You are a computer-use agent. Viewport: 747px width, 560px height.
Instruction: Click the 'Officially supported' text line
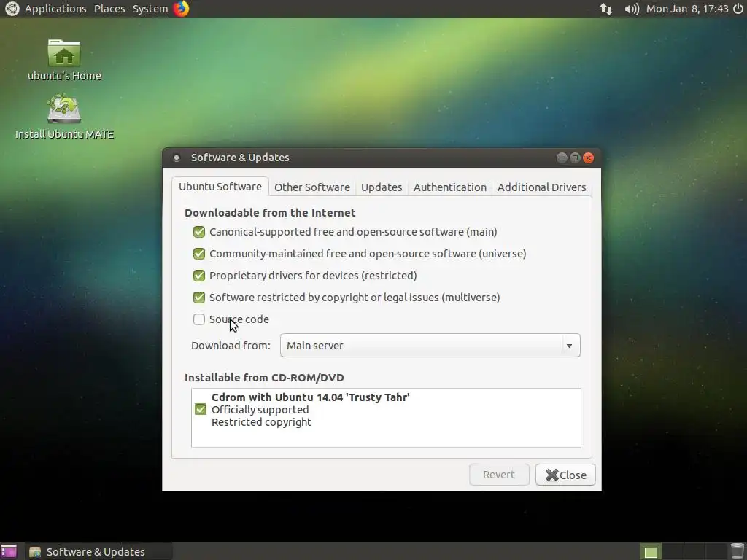coord(260,410)
